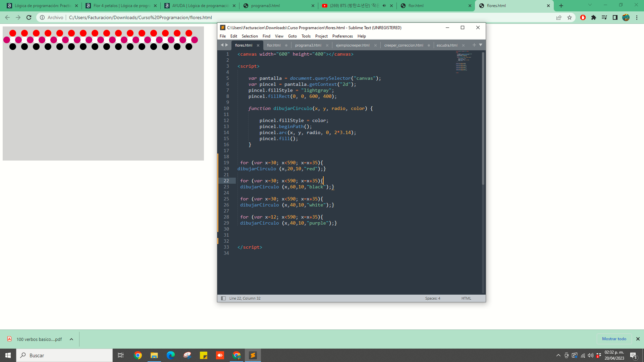Open the Chrome three-dot menu
The width and height of the screenshot is (644, 362).
(637, 17)
